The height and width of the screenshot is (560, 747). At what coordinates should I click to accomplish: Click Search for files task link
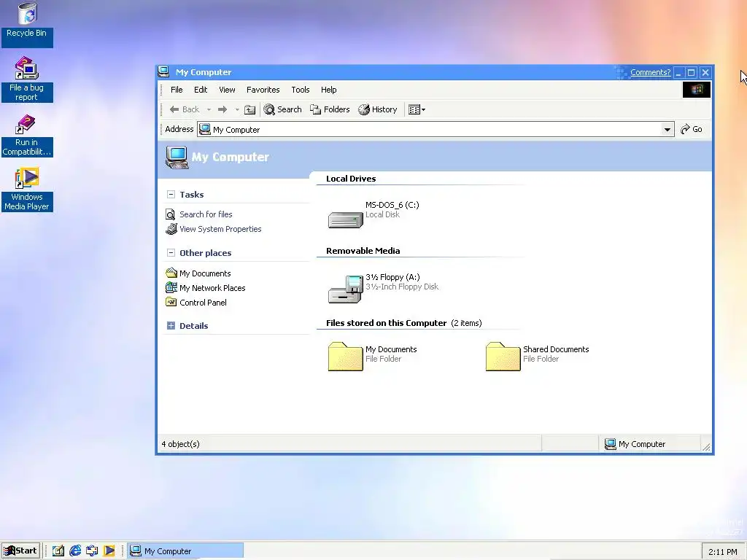[x=206, y=214]
